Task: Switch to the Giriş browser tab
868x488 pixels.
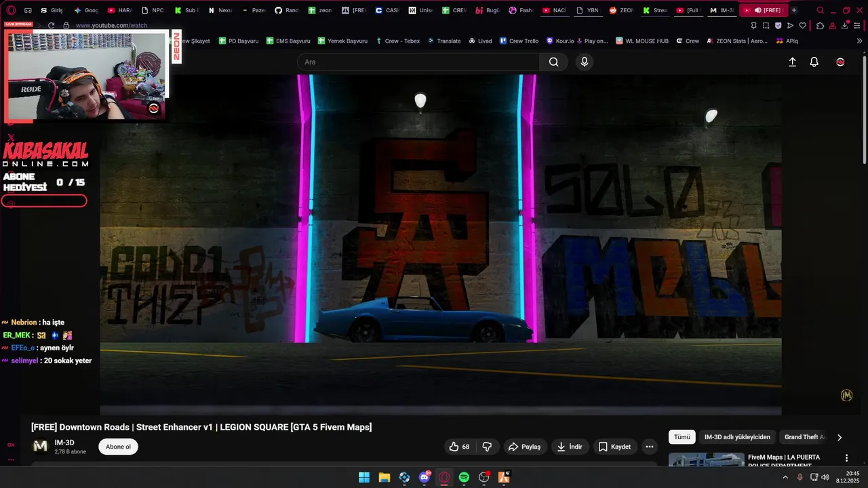Action: point(52,10)
